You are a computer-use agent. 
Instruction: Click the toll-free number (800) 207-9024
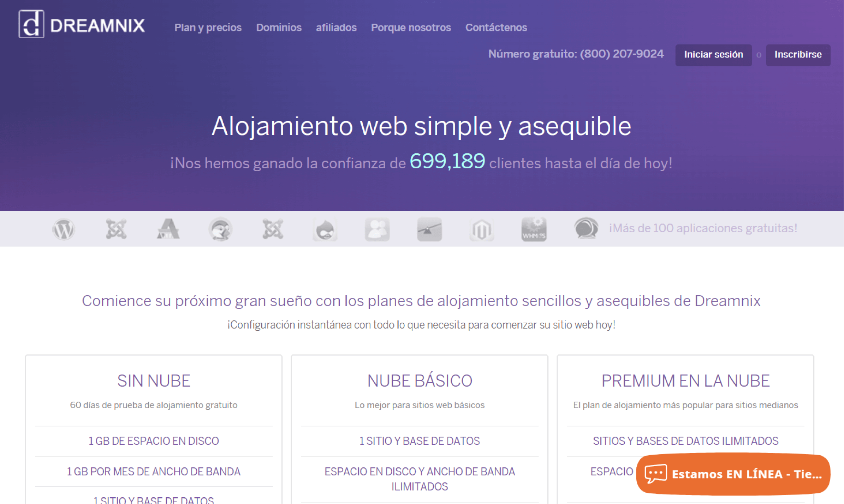[622, 54]
